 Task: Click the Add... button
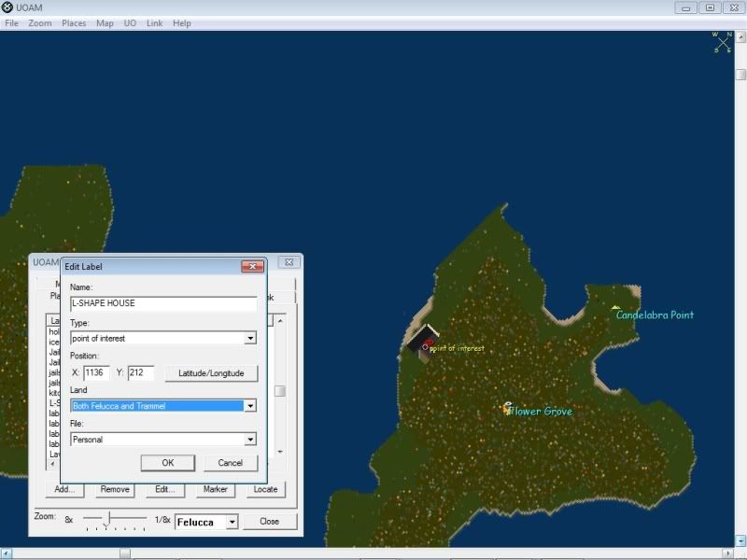pos(64,489)
